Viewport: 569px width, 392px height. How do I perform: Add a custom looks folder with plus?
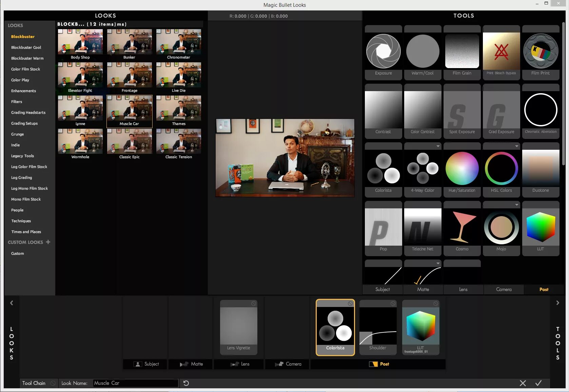pyautogui.click(x=48, y=242)
